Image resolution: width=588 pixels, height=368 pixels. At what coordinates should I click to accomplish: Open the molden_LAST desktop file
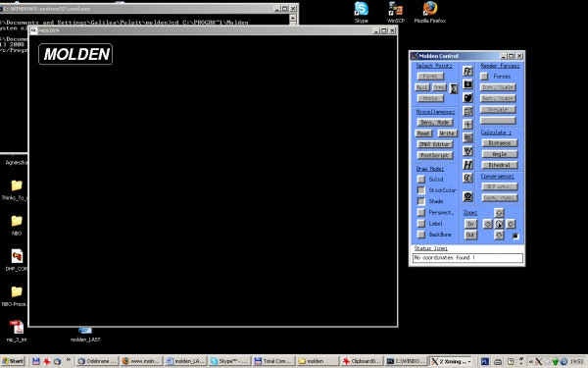tap(85, 335)
